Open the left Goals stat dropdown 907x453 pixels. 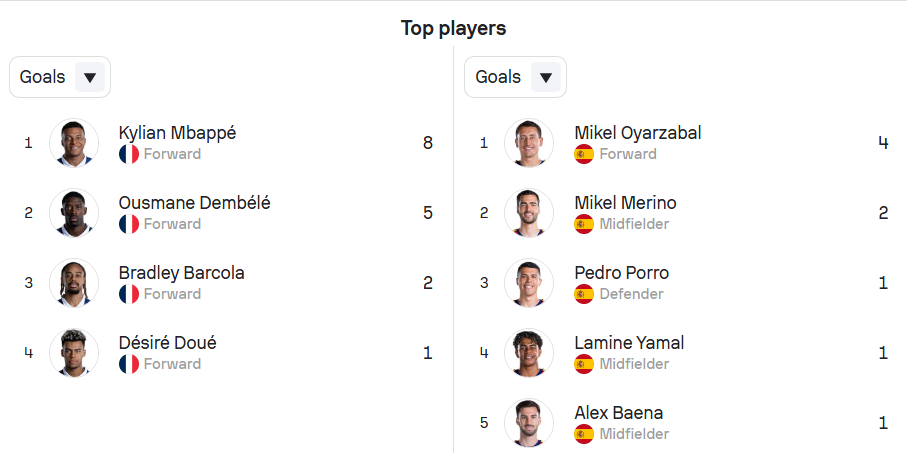60,77
